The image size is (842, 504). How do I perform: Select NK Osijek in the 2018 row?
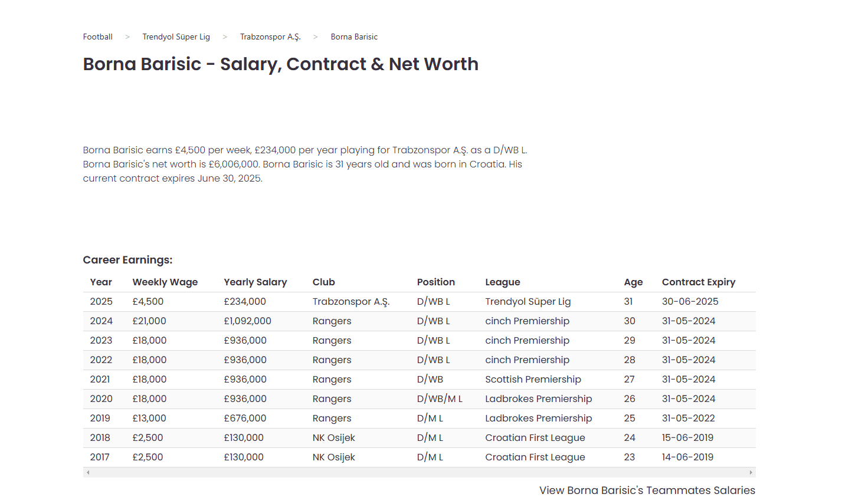click(x=334, y=438)
